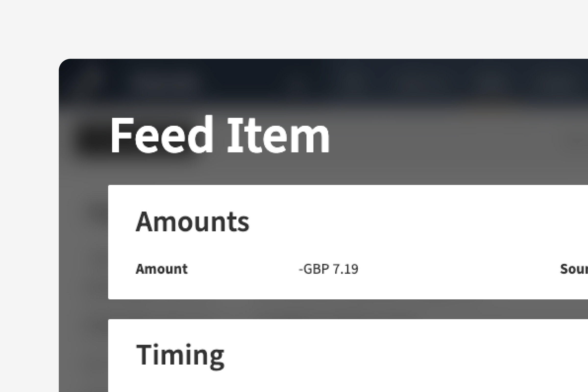Image resolution: width=588 pixels, height=392 pixels.
Task: Click the light background above the window
Action: [300, 27]
